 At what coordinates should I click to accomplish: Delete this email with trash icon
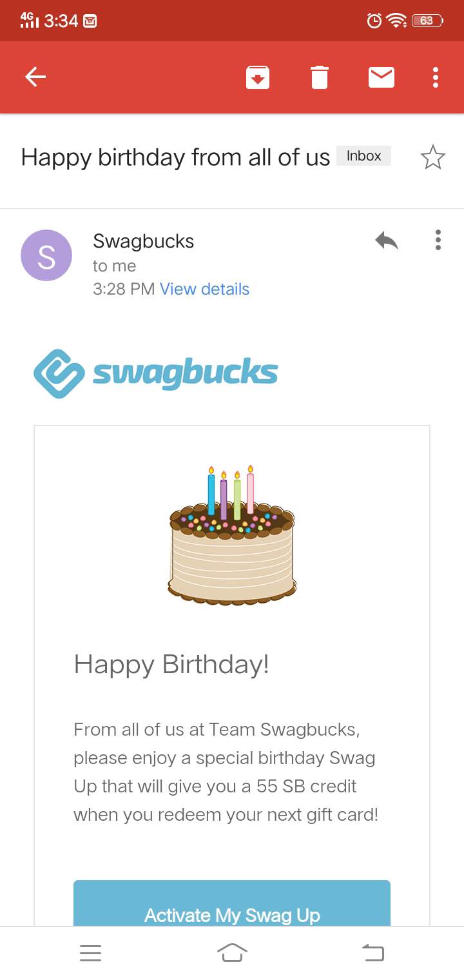point(320,78)
